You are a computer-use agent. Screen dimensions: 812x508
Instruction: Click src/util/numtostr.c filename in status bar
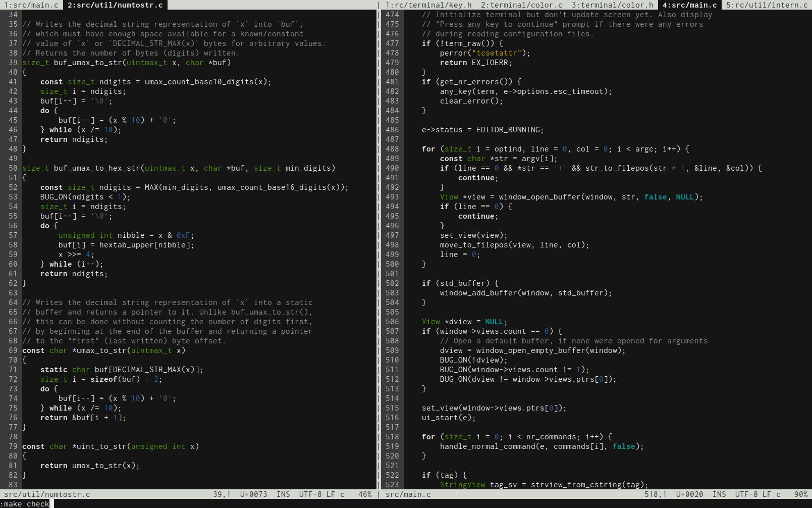[x=47, y=494]
